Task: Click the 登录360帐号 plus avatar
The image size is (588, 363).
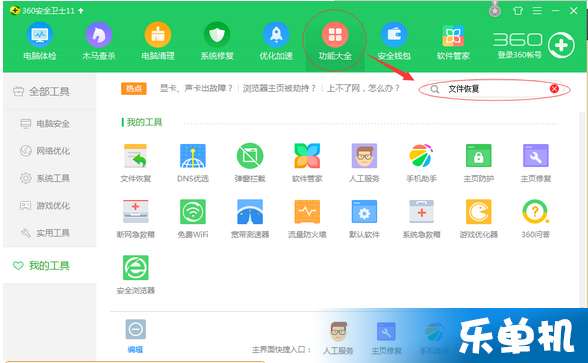Action: click(561, 45)
